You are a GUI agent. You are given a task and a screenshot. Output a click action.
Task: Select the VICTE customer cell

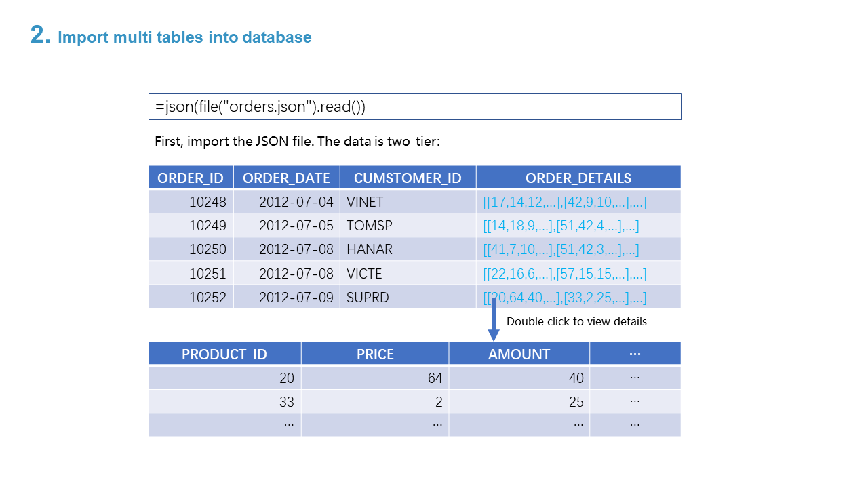(x=364, y=274)
